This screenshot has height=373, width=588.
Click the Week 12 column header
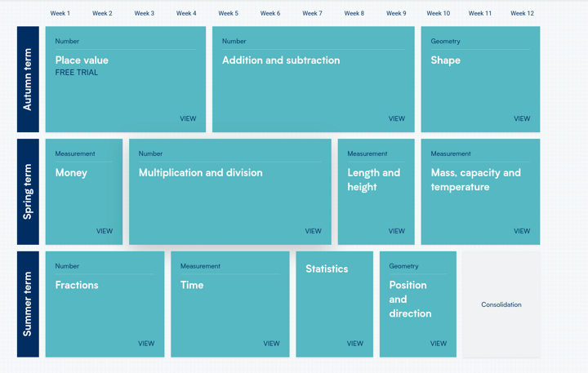pyautogui.click(x=522, y=13)
